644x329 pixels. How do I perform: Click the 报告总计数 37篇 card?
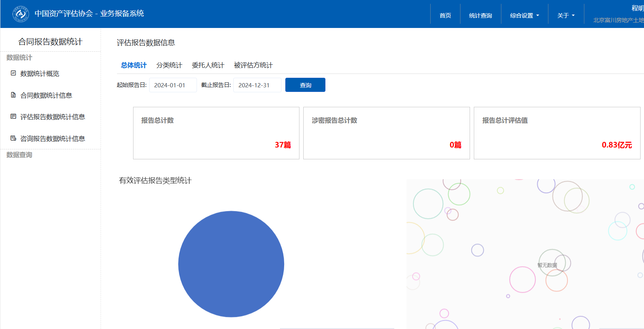coord(216,133)
